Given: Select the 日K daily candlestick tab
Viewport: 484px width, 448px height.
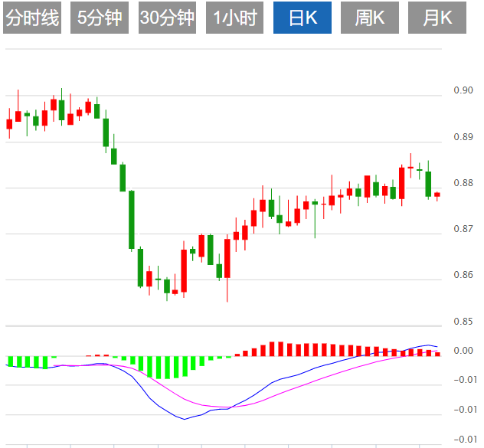Looking at the screenshot, I should pyautogui.click(x=302, y=18).
